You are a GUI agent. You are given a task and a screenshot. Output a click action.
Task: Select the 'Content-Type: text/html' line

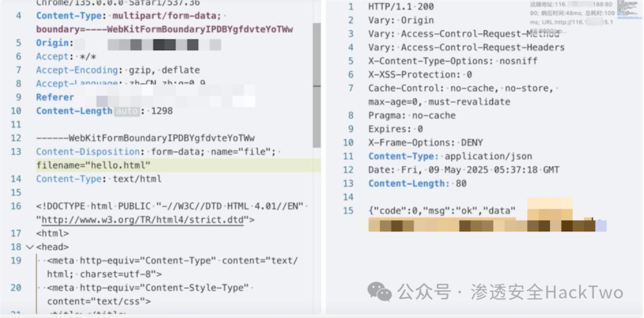[99, 179]
